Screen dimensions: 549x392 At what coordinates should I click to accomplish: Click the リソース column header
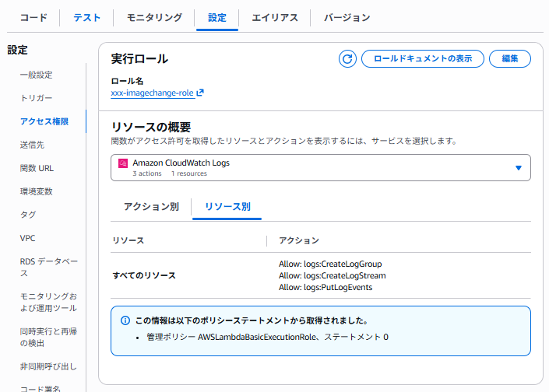128,240
